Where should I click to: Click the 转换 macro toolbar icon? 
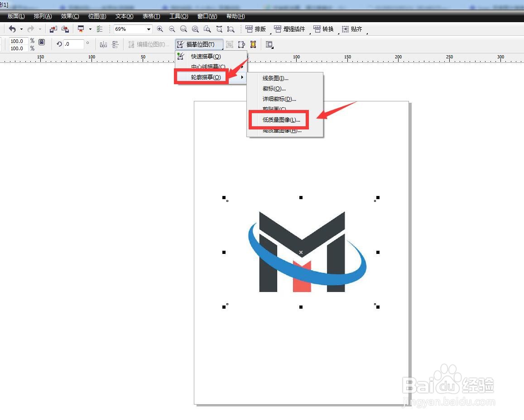click(323, 29)
